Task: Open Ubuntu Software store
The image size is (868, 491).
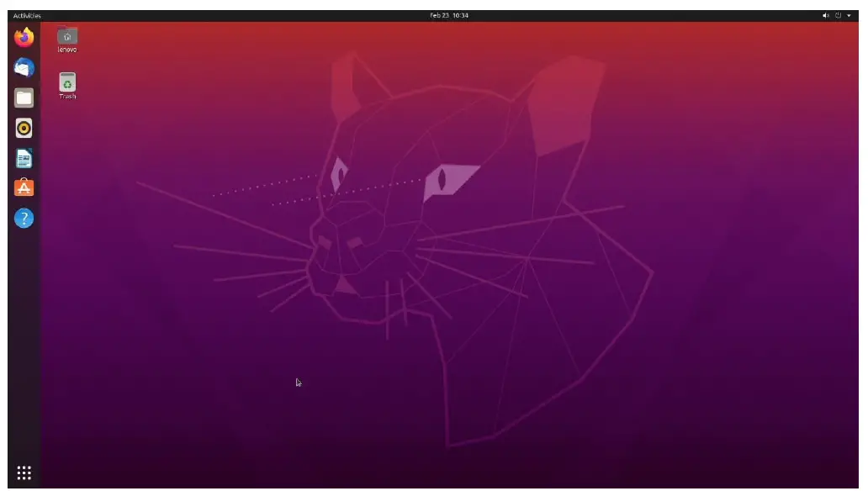Action: pos(24,187)
